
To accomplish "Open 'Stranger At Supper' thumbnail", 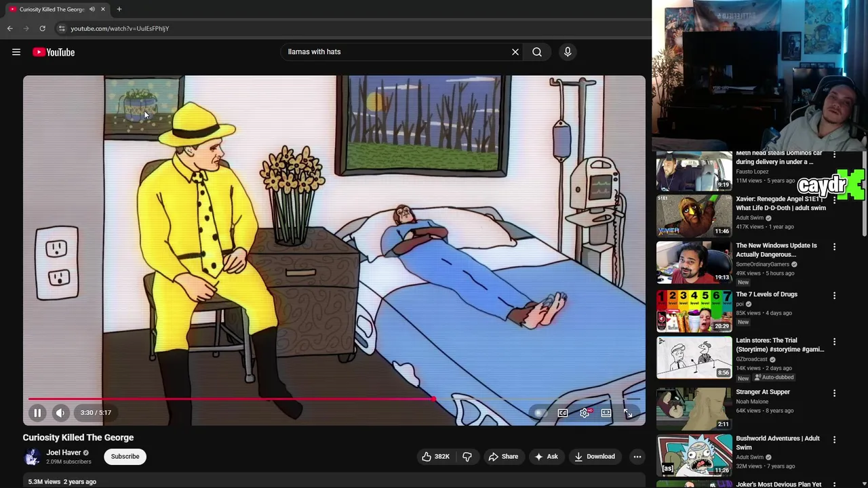I will tap(694, 409).
